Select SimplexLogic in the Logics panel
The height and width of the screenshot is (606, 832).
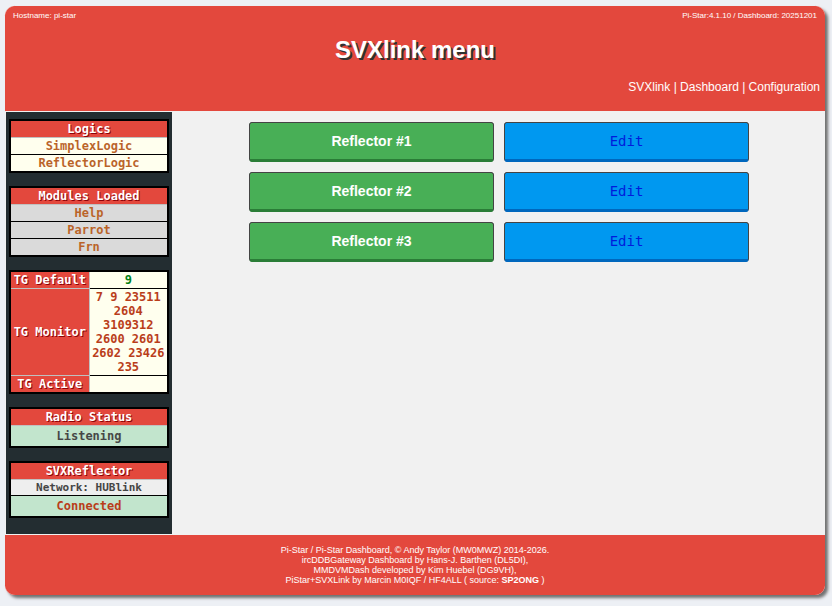pyautogui.click(x=89, y=146)
